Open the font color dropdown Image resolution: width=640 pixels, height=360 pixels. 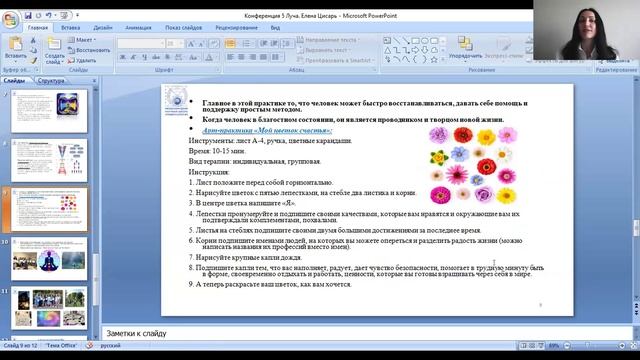(210, 58)
